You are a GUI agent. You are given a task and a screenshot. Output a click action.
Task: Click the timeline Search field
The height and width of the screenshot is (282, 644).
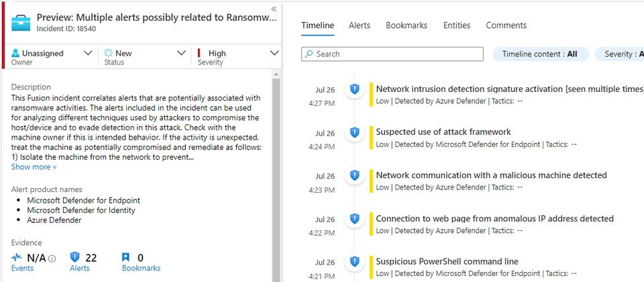(x=392, y=54)
